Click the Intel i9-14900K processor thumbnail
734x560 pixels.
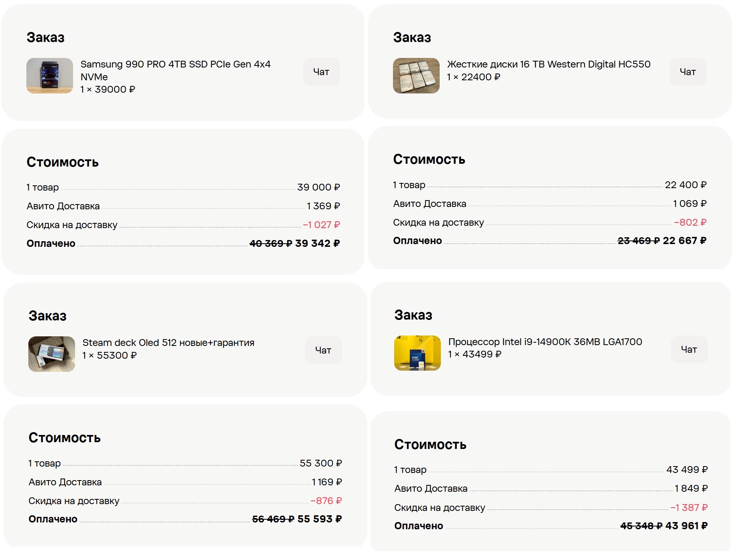pyautogui.click(x=417, y=353)
